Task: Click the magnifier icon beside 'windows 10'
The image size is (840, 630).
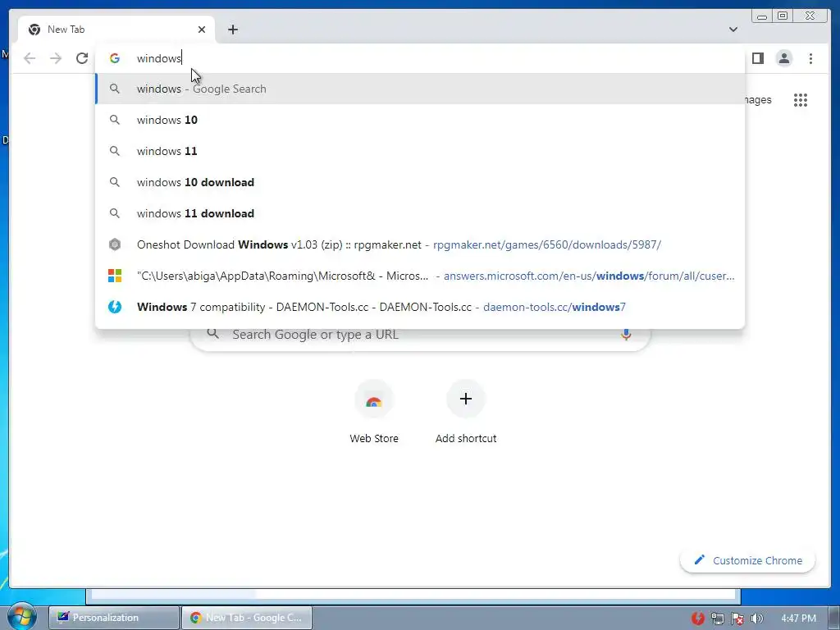Action: point(115,120)
